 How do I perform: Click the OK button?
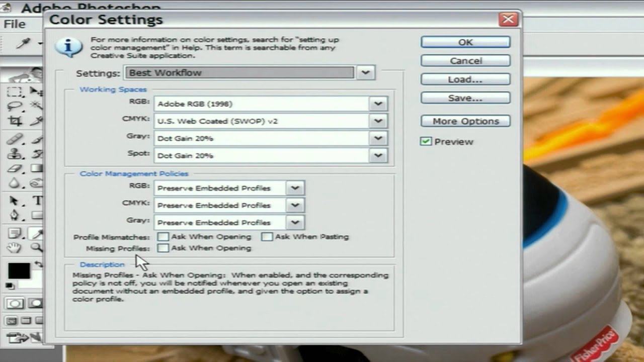click(465, 42)
